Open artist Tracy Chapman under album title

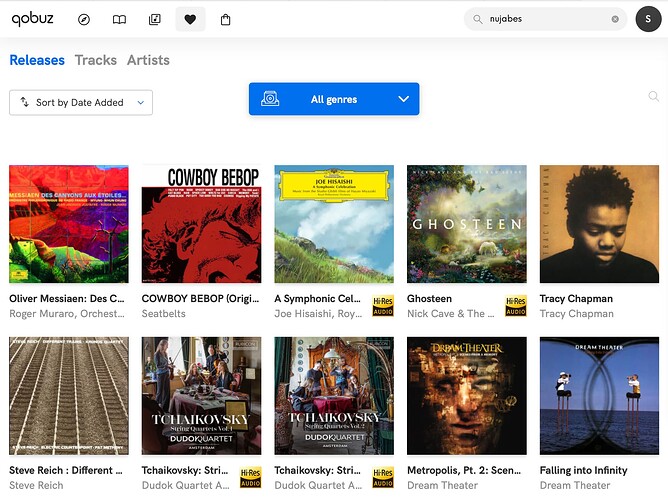[577, 313]
